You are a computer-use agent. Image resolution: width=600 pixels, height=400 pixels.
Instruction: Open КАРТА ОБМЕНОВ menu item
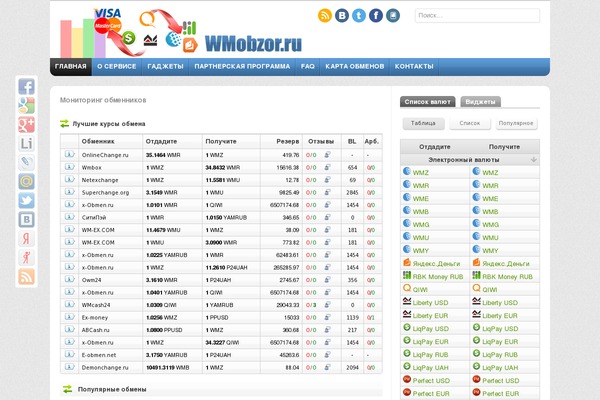355,67
